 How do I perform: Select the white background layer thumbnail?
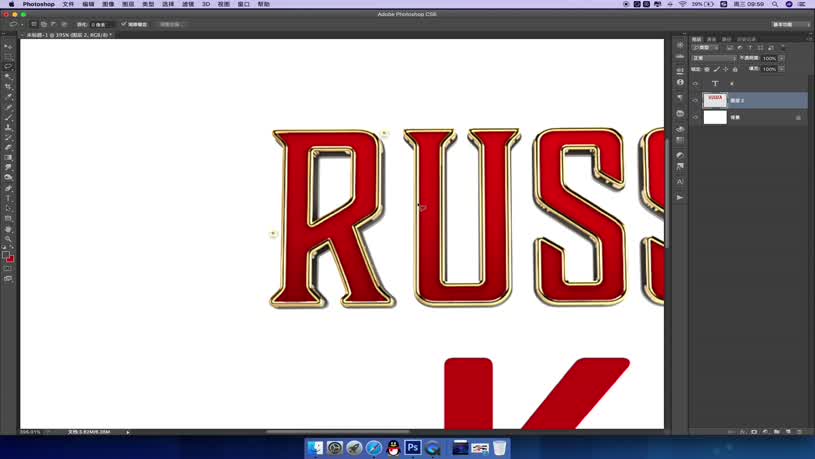click(715, 117)
